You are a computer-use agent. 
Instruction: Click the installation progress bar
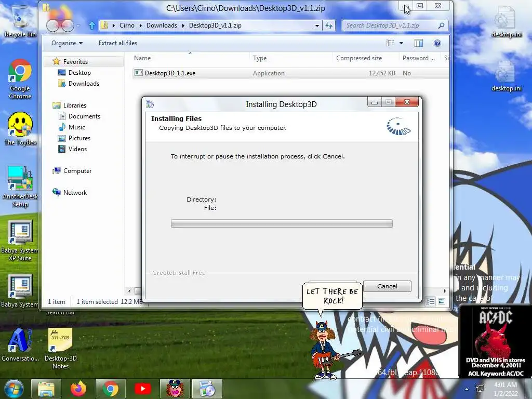282,223
